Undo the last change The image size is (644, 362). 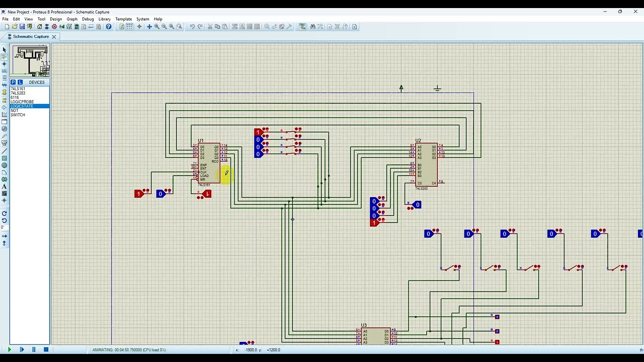(x=192, y=27)
